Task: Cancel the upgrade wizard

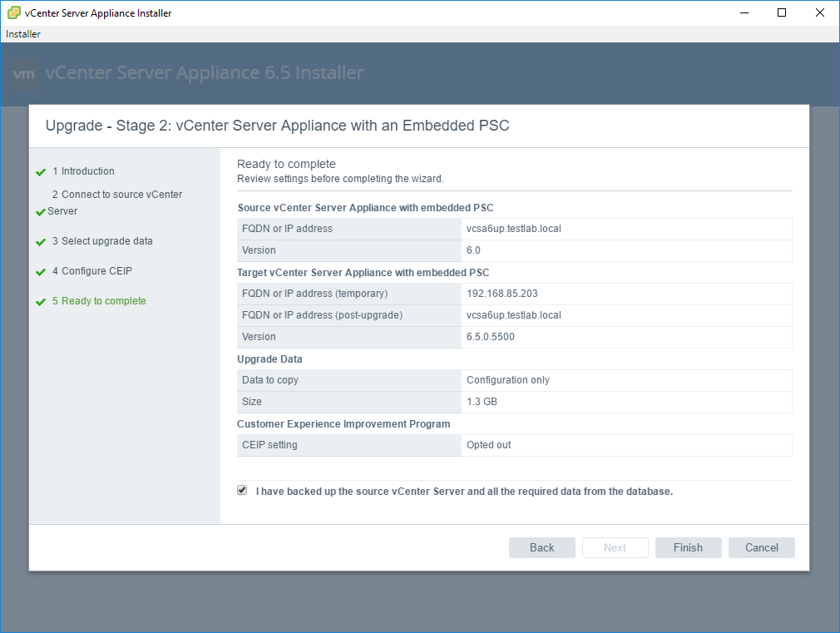Action: coord(761,548)
